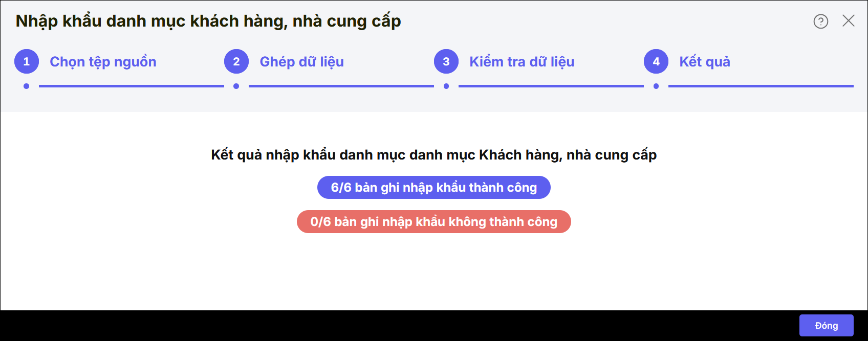Click the step 4 circle icon
Image resolution: width=868 pixels, height=341 pixels.
pyautogui.click(x=656, y=62)
